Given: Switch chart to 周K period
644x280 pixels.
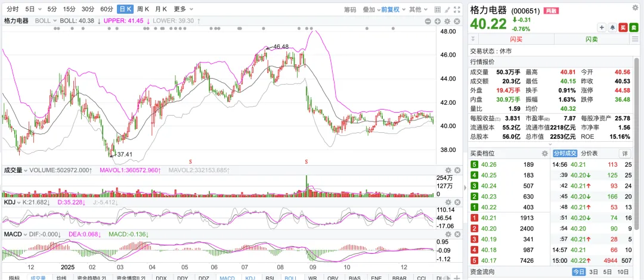Looking at the screenshot, I should pos(143,9).
